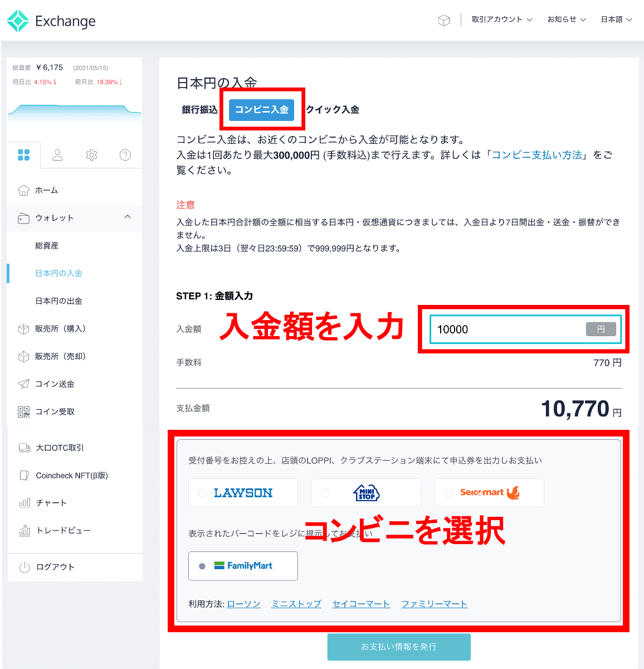
Task: Click the profile person icon in sidebar
Action: tap(57, 155)
